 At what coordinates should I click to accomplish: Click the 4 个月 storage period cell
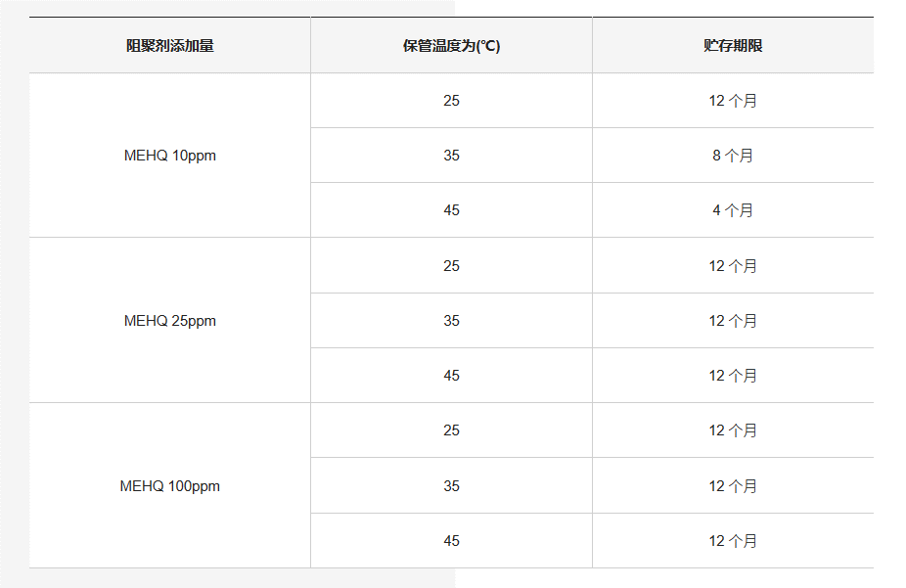[x=733, y=210]
